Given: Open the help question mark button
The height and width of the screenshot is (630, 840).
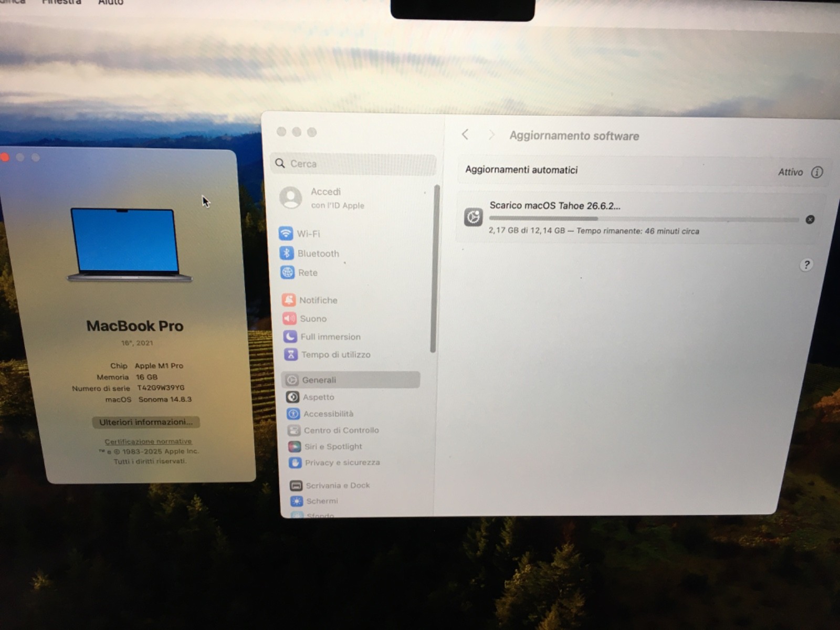Looking at the screenshot, I should (806, 265).
